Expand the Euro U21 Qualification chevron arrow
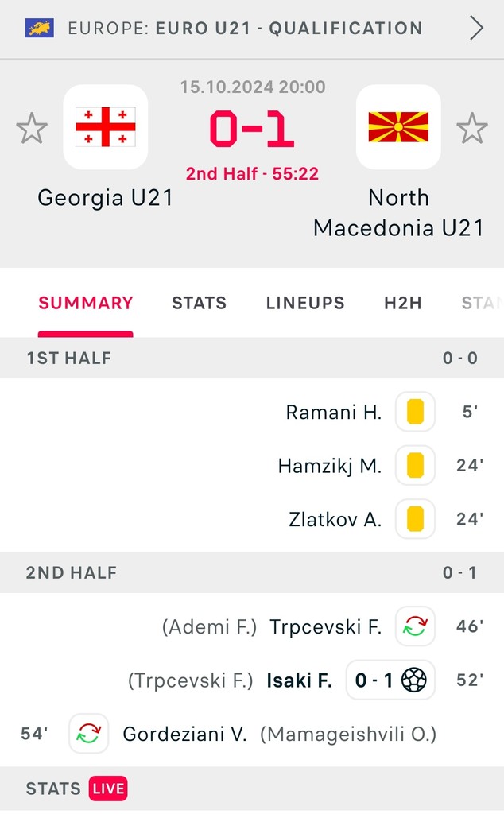The width and height of the screenshot is (504, 814). click(476, 28)
